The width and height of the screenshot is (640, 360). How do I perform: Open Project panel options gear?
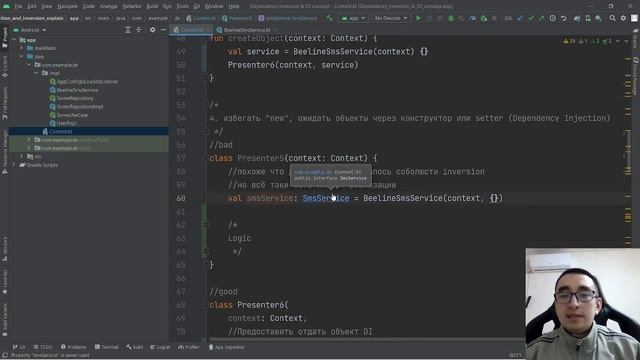[x=152, y=30]
